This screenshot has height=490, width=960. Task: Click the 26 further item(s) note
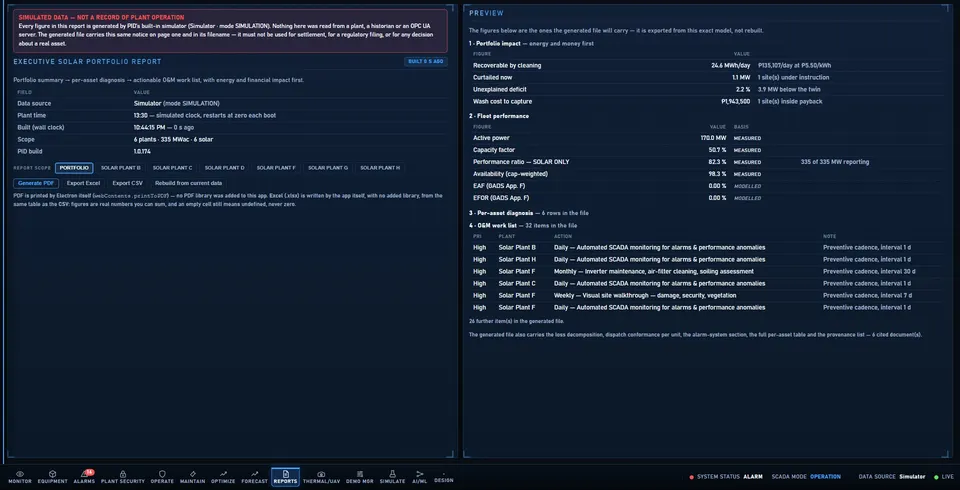coord(516,321)
